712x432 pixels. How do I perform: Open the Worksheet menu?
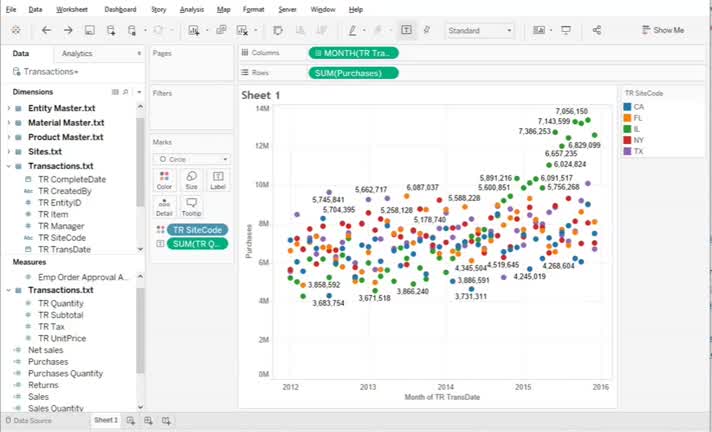pyautogui.click(x=72, y=9)
